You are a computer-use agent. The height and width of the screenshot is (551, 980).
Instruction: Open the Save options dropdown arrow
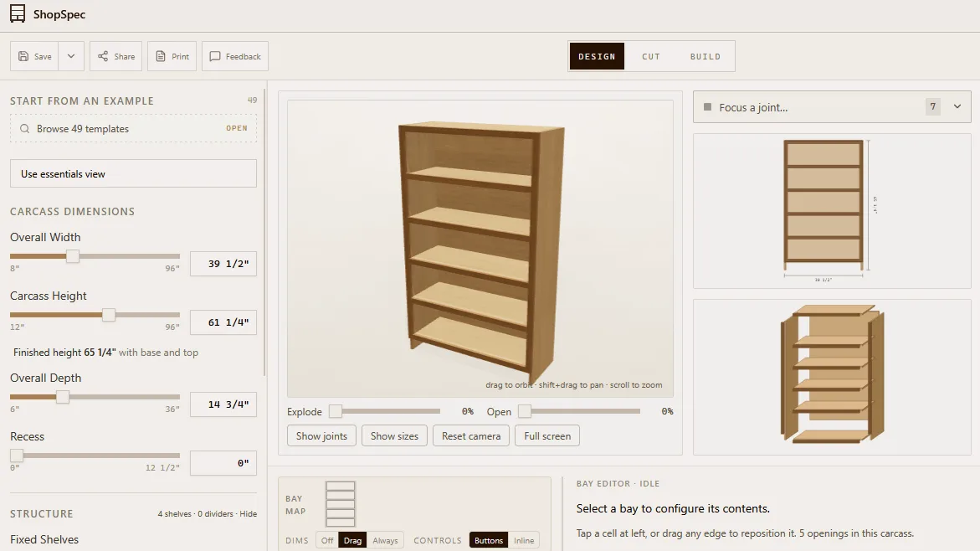tap(71, 56)
